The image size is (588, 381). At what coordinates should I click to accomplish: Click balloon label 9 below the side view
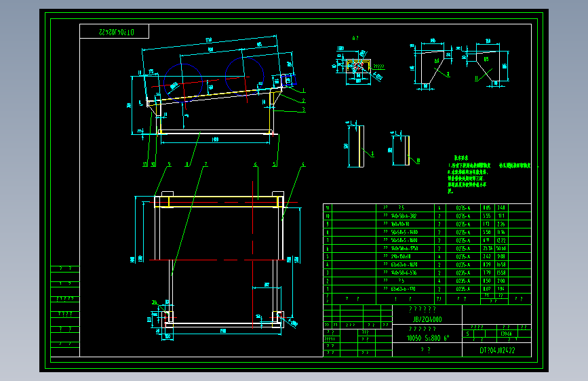coord(169,164)
